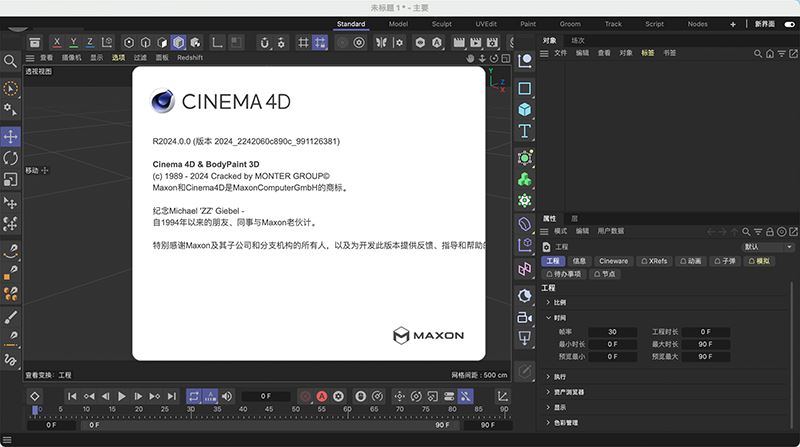The image size is (800, 447).
Task: Toggle the Y axis lock
Action: [74, 42]
